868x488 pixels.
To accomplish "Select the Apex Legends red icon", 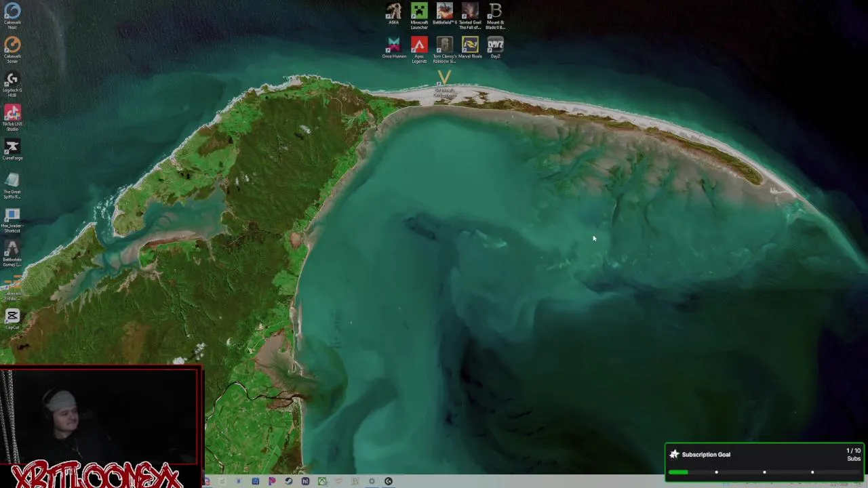I will [x=419, y=49].
